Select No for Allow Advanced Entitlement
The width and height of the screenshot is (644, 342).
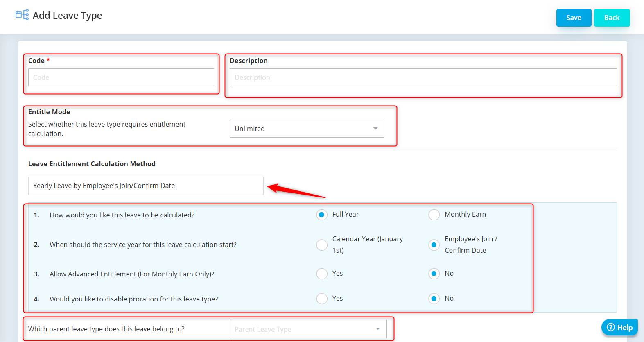click(x=434, y=274)
